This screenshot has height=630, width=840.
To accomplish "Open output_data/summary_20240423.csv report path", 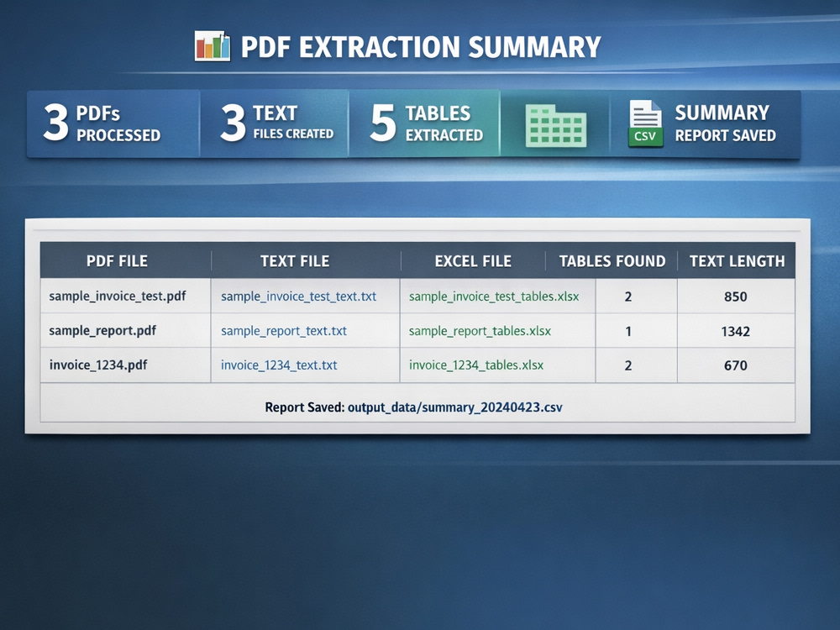I will (454, 407).
